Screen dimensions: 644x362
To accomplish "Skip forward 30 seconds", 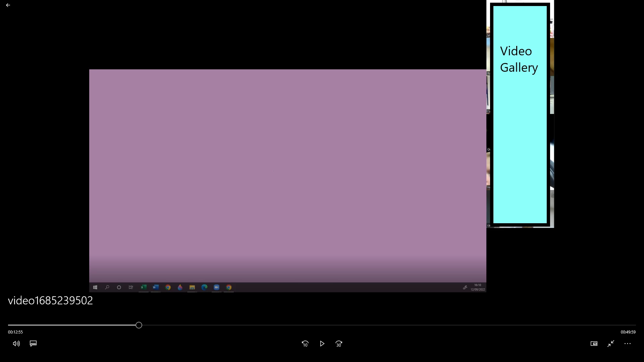I will [x=339, y=344].
